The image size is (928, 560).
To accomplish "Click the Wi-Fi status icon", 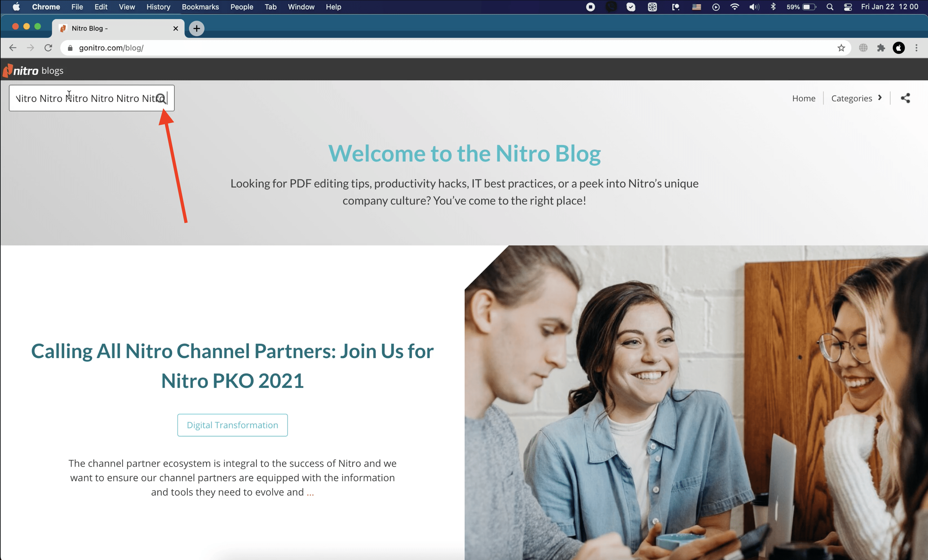I will 734,7.
